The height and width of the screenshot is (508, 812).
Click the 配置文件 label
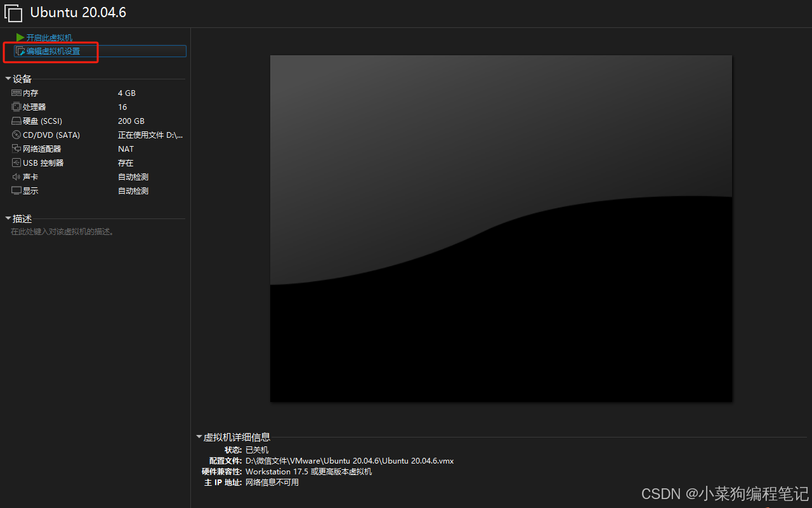[x=226, y=460]
